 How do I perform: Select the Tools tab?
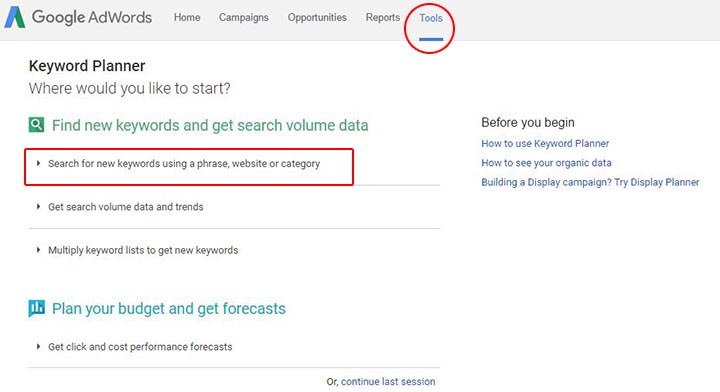[431, 18]
